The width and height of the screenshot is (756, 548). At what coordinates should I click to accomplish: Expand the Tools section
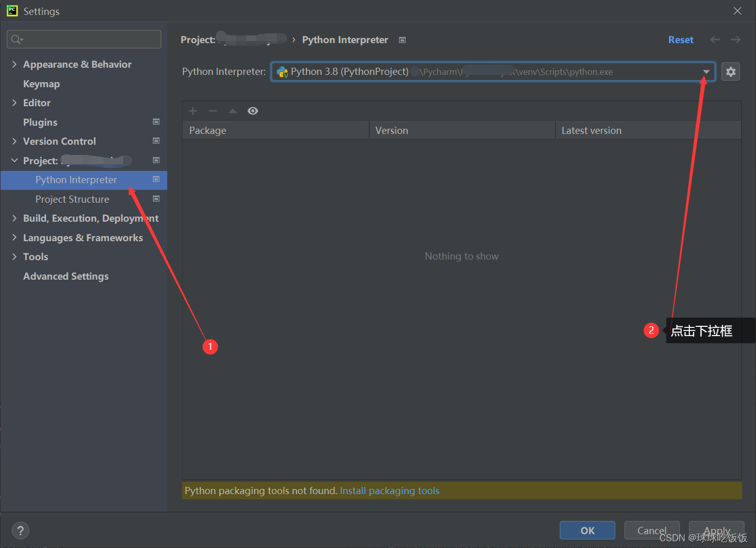click(14, 257)
